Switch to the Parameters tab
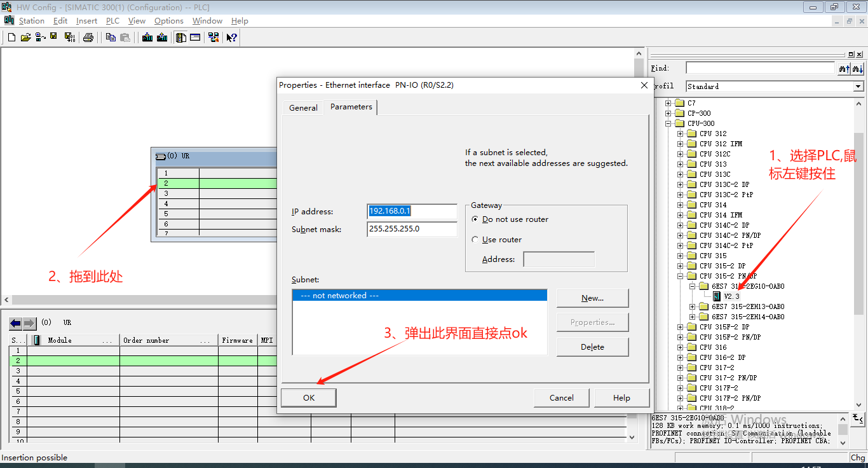868x468 pixels. pos(351,107)
